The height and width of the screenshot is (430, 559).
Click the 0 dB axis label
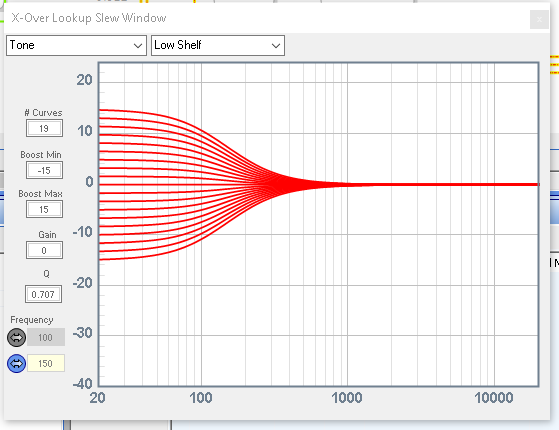pos(89,182)
